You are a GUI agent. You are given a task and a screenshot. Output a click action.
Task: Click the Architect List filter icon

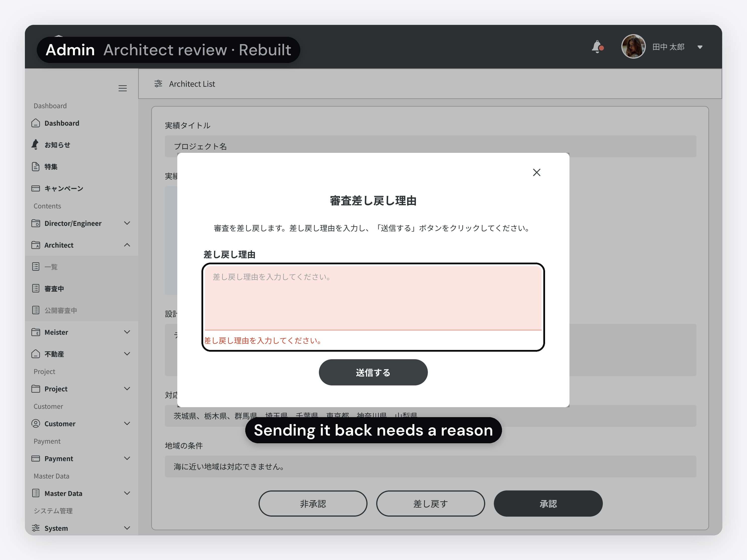pos(158,84)
